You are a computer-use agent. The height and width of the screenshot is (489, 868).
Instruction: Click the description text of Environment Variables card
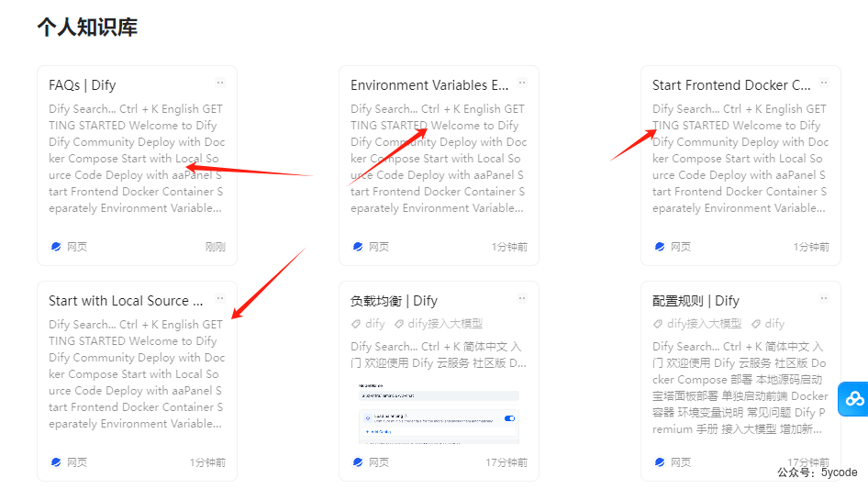point(439,159)
